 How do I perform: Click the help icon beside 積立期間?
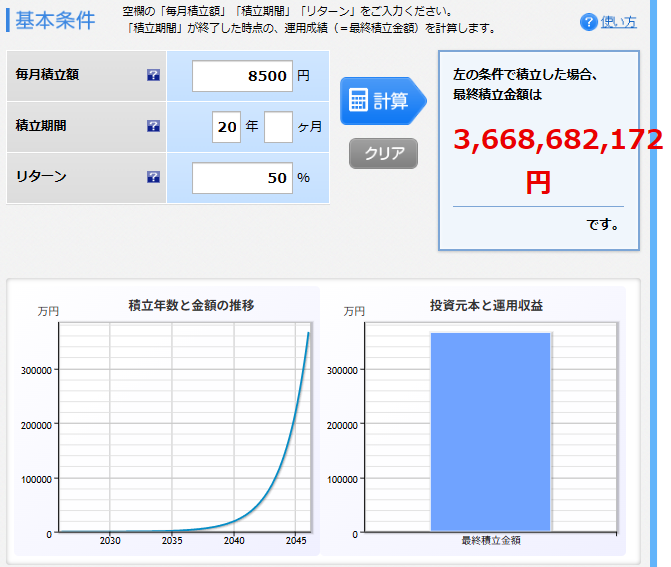coord(153,126)
